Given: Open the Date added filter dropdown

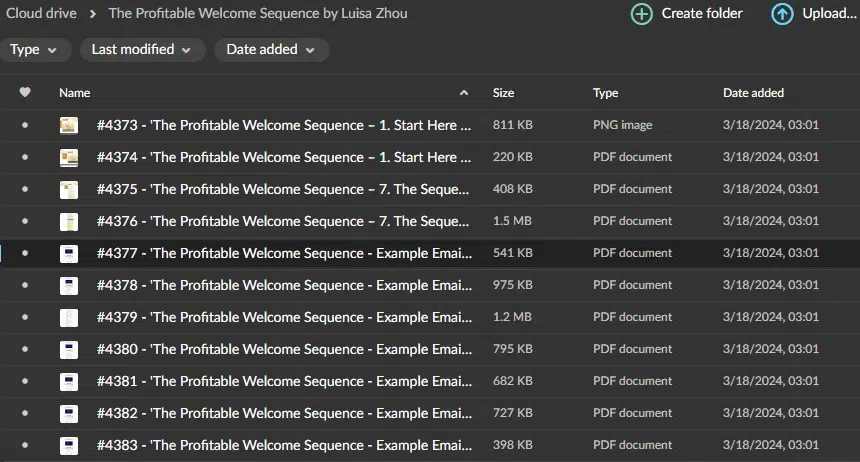Looking at the screenshot, I should tap(271, 50).
